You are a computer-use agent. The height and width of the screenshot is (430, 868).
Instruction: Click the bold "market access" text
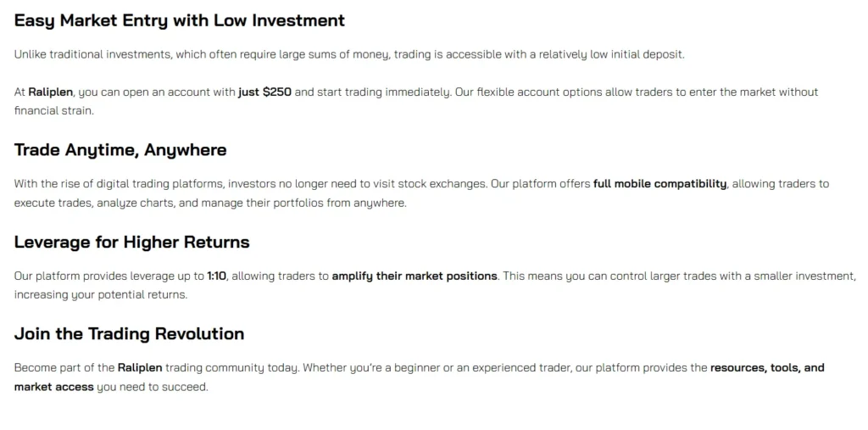(x=54, y=387)
